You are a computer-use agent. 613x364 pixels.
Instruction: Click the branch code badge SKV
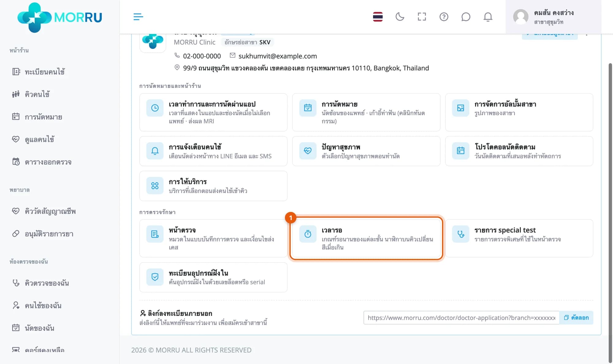click(247, 42)
